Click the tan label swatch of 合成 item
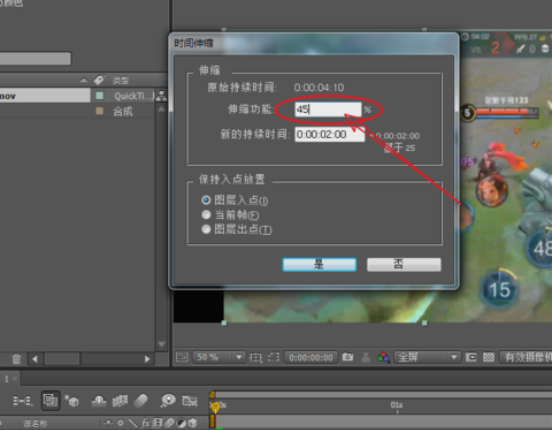Viewport: 552px width, 430px height. [x=100, y=111]
